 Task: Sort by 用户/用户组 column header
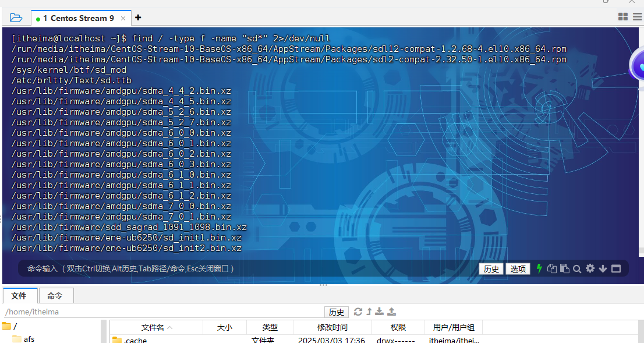[x=454, y=327]
